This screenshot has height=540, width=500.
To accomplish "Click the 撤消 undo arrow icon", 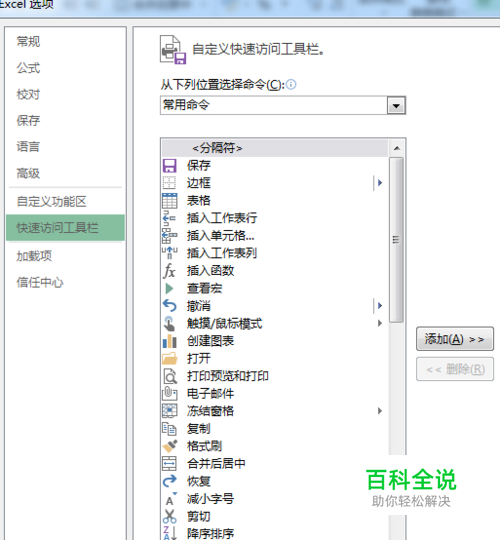I will click(x=169, y=306).
